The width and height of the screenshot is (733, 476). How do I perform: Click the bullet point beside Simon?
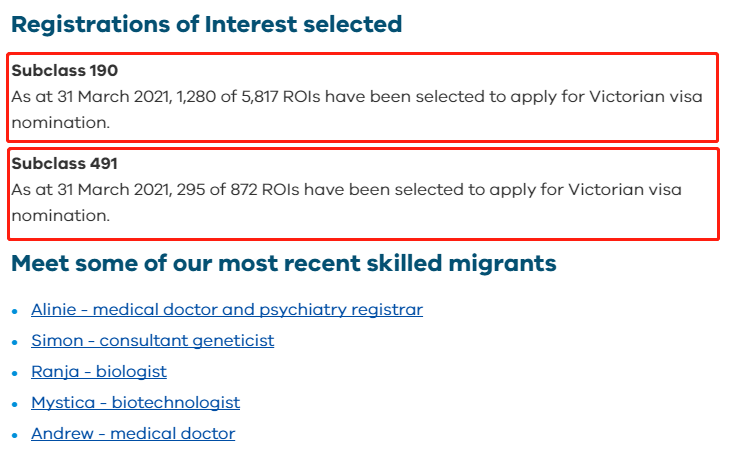(15, 342)
